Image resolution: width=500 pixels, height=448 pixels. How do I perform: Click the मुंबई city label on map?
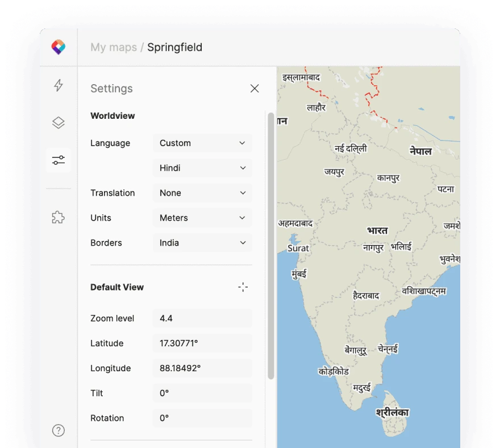coord(299,274)
